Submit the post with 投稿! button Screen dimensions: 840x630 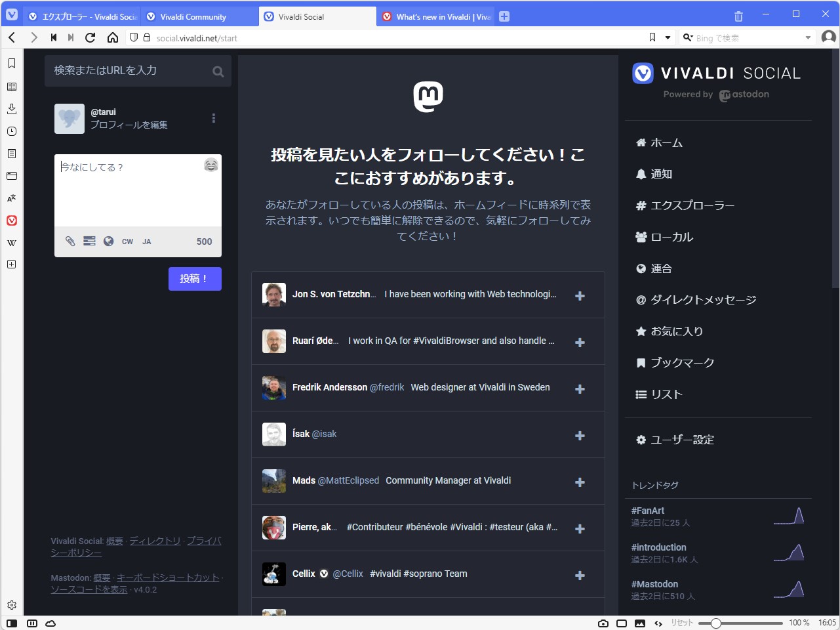pyautogui.click(x=195, y=278)
